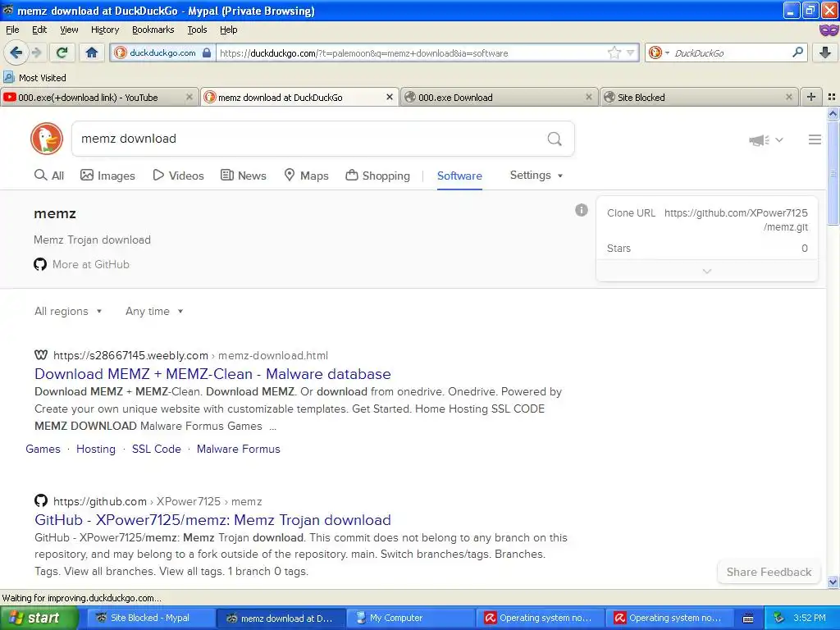
Task: Submit search with magnifier in query box
Action: tap(555, 139)
